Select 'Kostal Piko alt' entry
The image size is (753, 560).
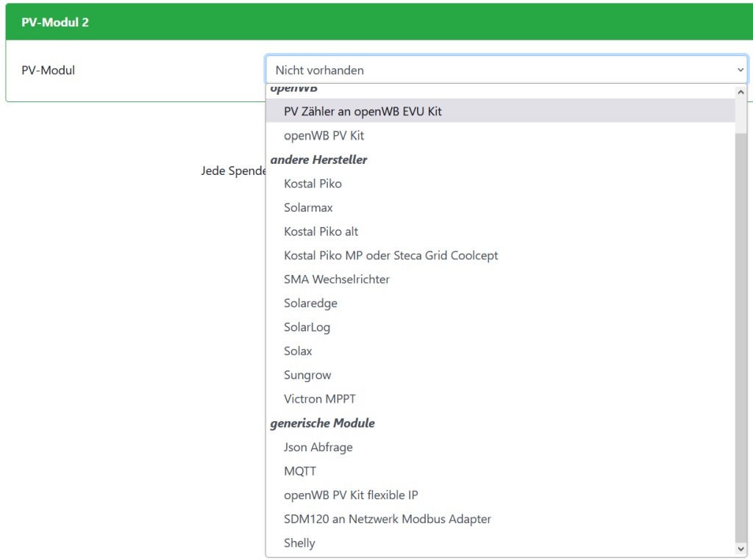321,231
